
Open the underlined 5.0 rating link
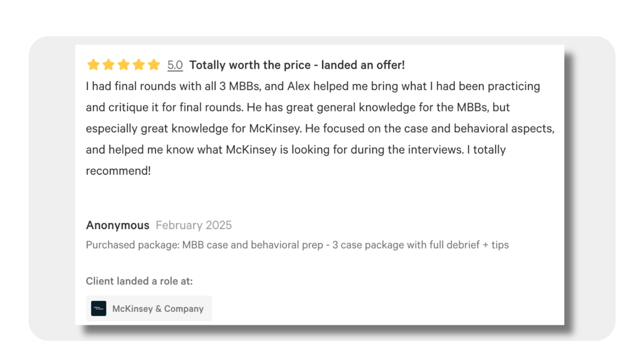coord(175,65)
